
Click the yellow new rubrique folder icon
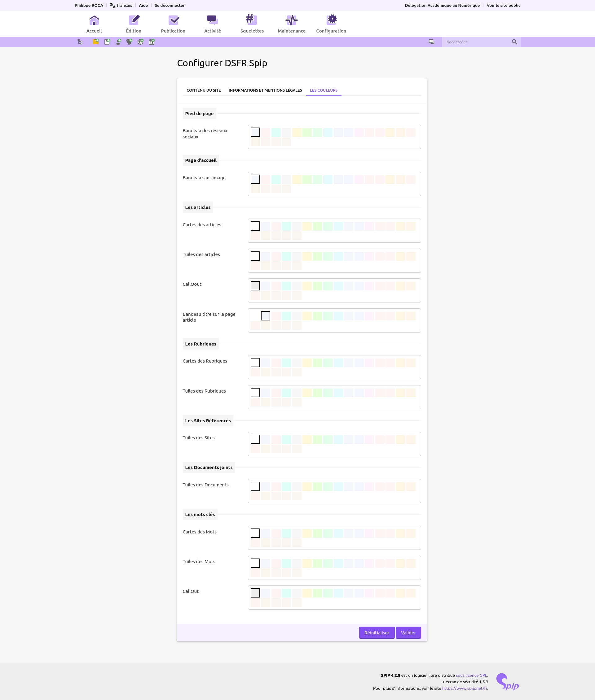(x=96, y=42)
